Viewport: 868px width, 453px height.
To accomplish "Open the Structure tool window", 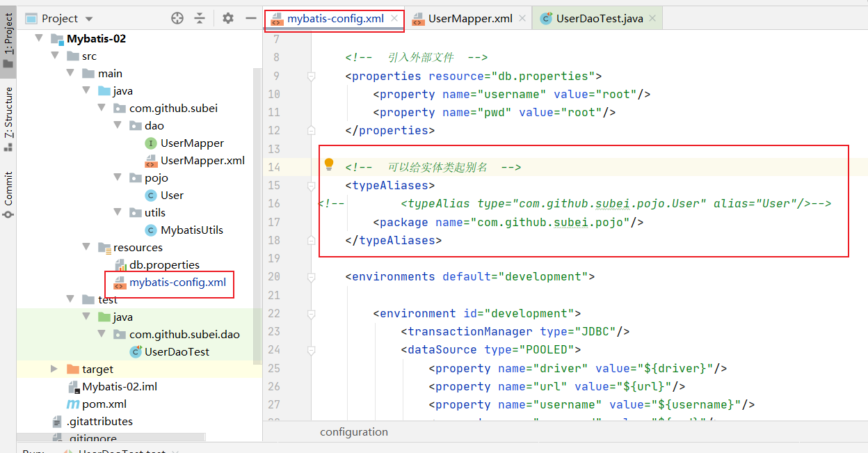I will tap(8, 118).
